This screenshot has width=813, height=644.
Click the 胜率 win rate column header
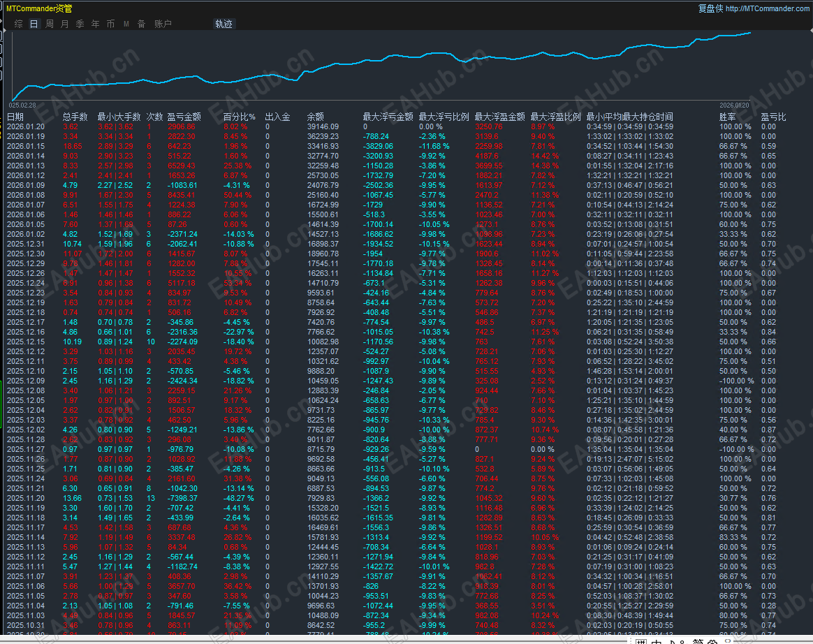(727, 117)
